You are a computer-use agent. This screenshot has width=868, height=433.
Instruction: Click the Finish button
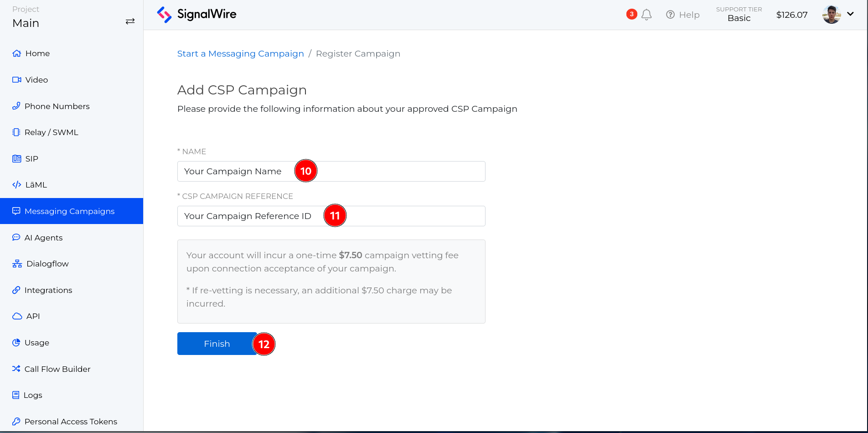tap(217, 344)
